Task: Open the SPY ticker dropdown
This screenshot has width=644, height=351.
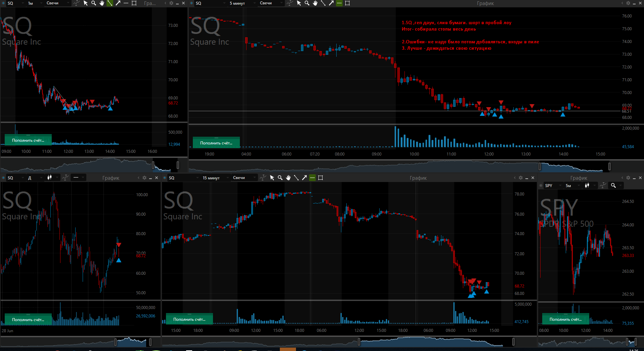Action: point(553,185)
